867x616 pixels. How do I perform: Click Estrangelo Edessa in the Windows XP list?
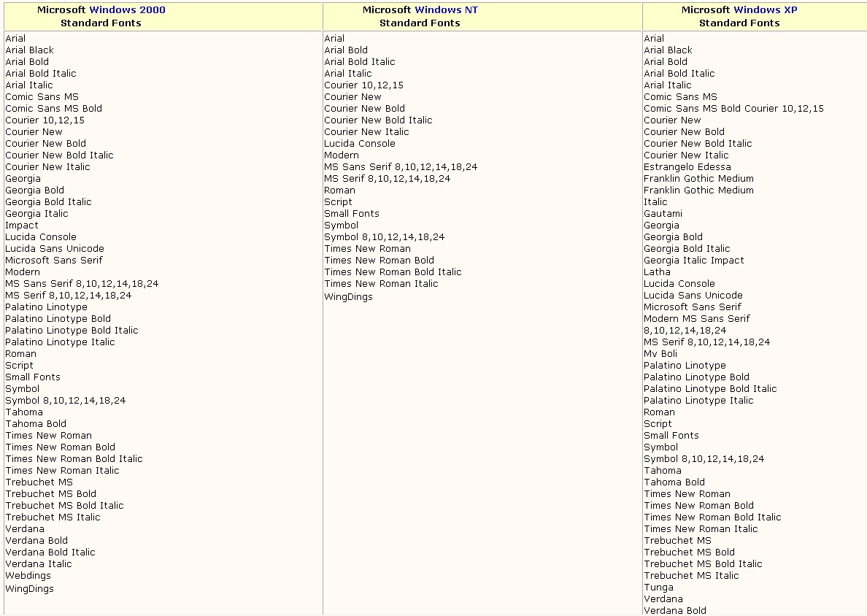pyautogui.click(x=687, y=167)
